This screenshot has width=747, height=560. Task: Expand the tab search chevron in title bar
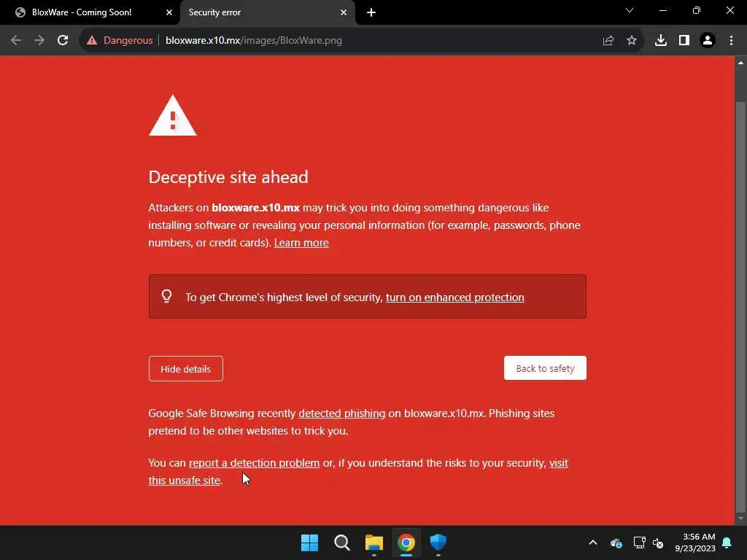[x=630, y=10]
